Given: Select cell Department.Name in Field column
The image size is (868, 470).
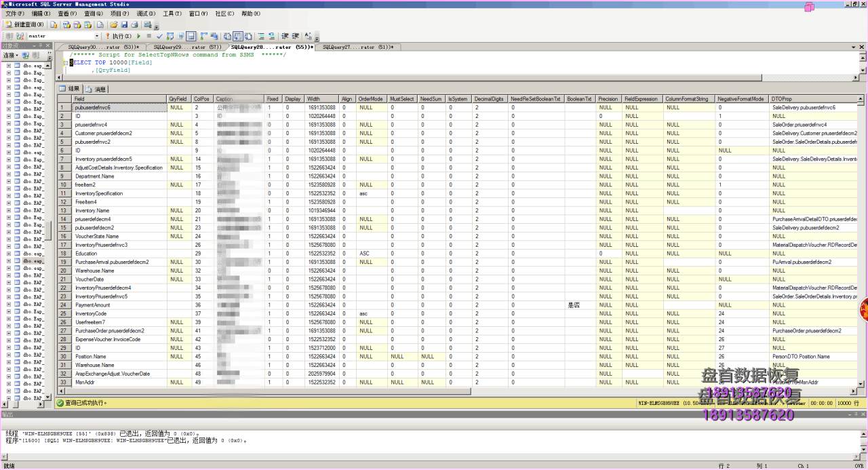Looking at the screenshot, I should tap(119, 176).
